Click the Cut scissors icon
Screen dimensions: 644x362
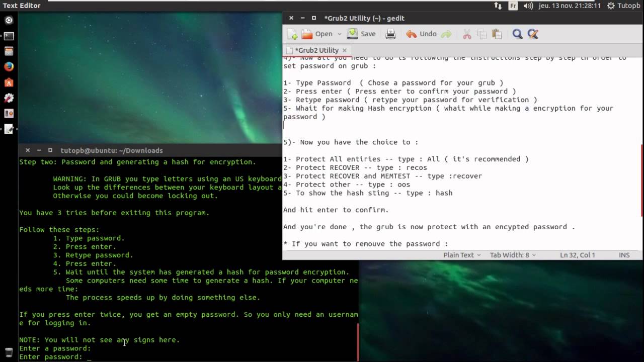(467, 34)
